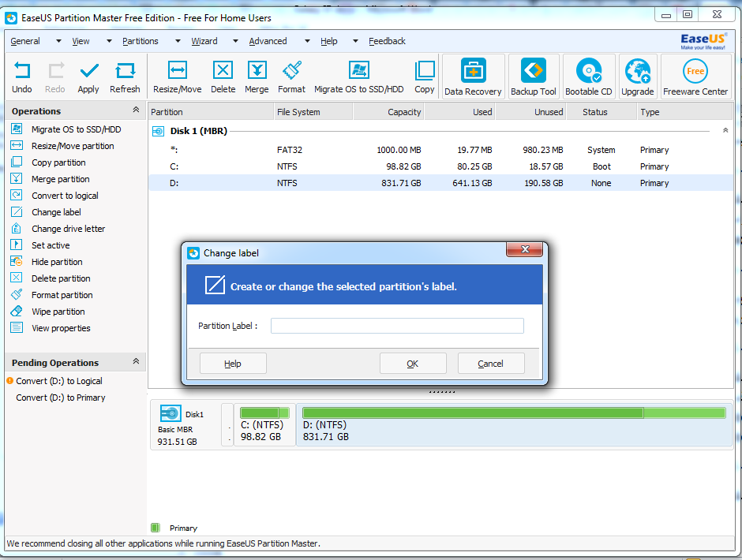742x560 pixels.
Task: Choose Resize/Move partition in Operations panel
Action: (73, 146)
